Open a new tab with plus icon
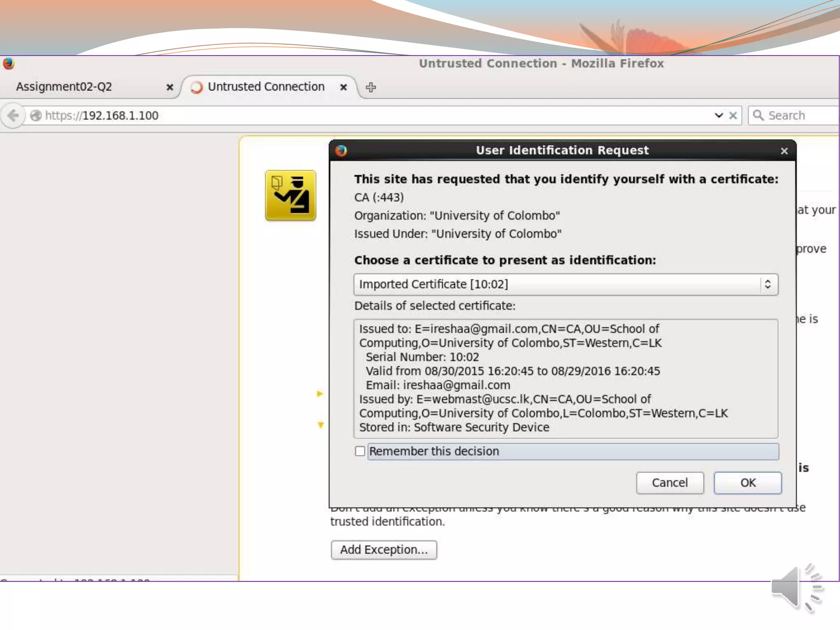 tap(371, 87)
